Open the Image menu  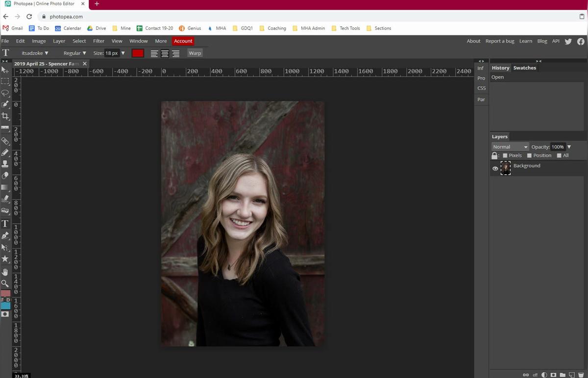(39, 41)
